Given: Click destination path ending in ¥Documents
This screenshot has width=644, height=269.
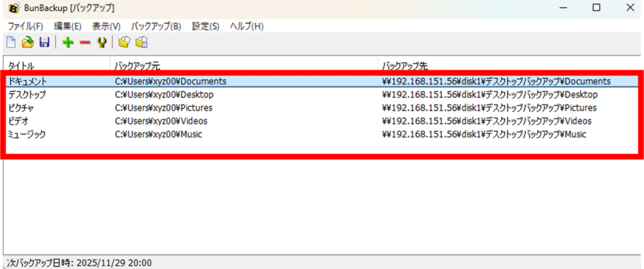Looking at the screenshot, I should (497, 81).
